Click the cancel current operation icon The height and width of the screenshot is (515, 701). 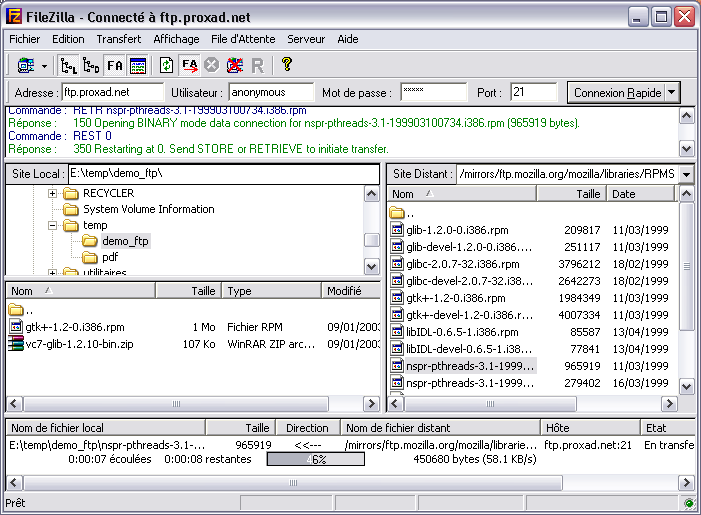click(211, 65)
